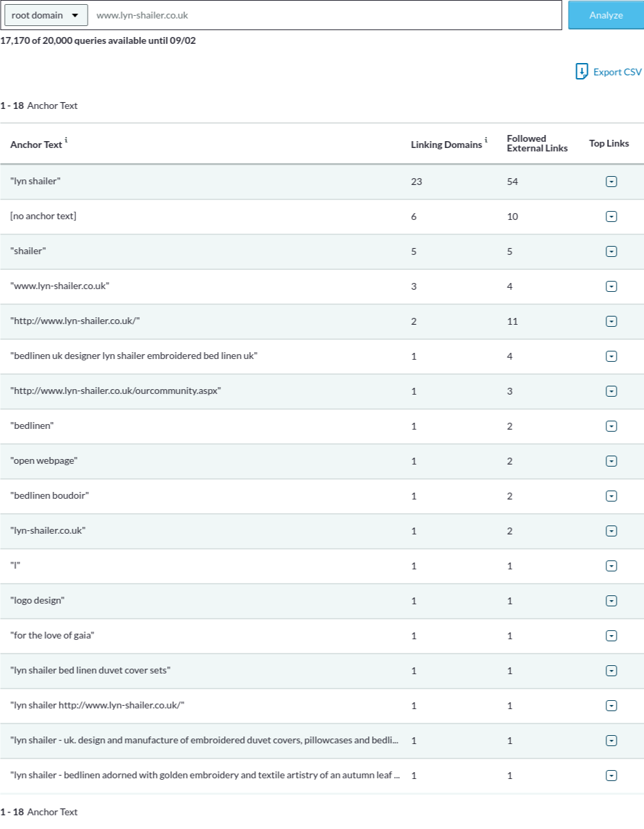Expand top links for "lyn shailer" row
The height and width of the screenshot is (829, 644).
(x=612, y=182)
